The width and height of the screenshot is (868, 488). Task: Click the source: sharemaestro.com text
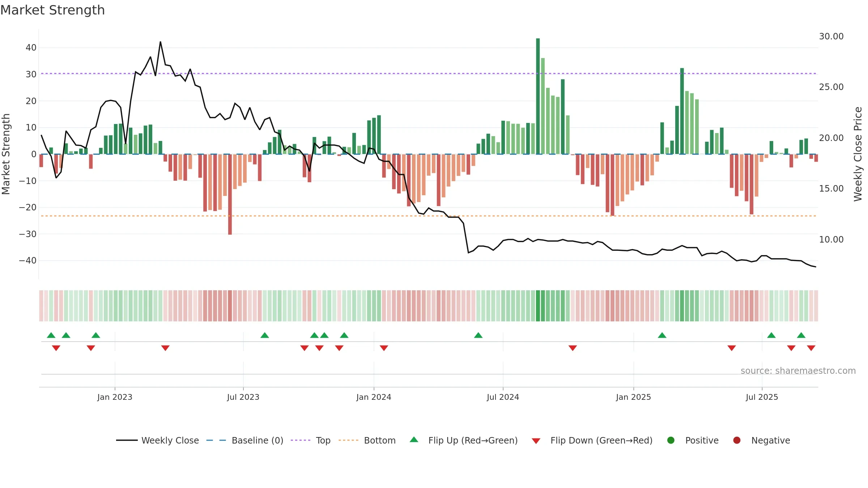coord(798,371)
